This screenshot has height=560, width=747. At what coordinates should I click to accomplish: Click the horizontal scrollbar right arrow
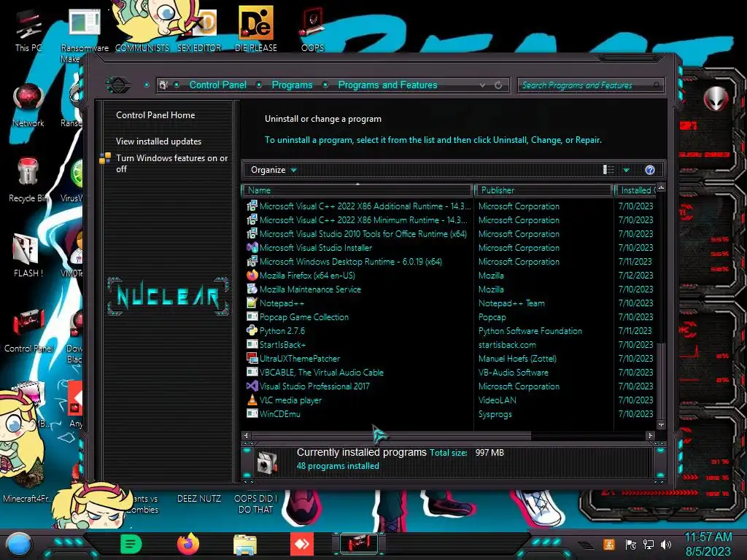650,436
